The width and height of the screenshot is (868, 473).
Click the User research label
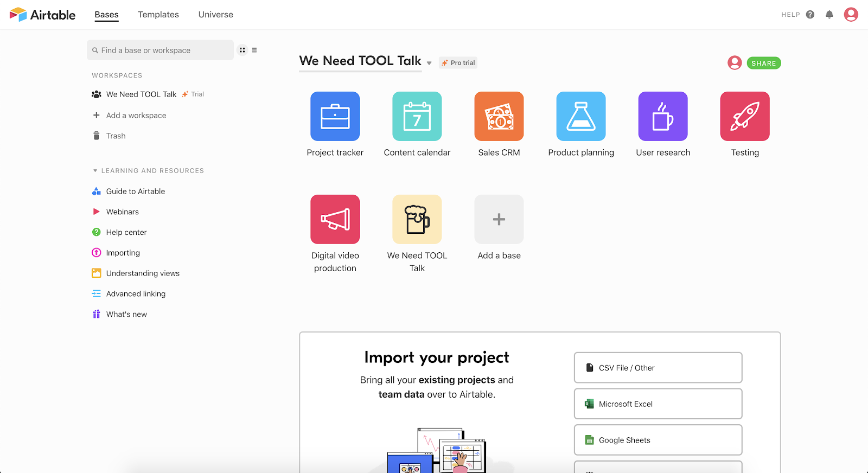point(663,152)
